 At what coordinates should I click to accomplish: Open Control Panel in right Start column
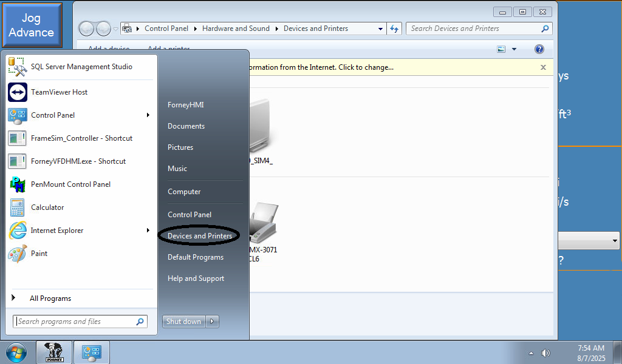point(190,215)
